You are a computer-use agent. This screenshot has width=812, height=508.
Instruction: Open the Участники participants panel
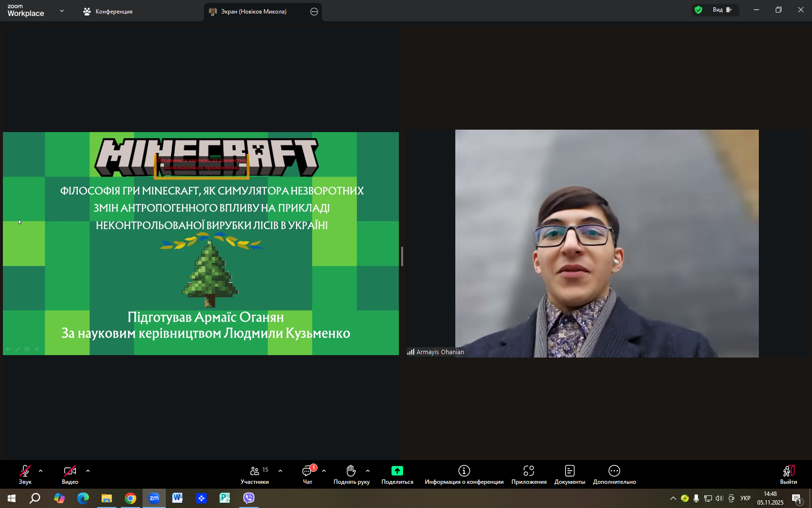255,474
